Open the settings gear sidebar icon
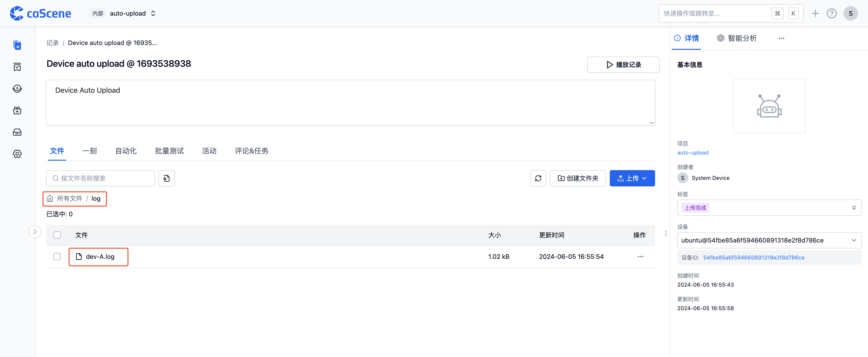The image size is (868, 357). click(17, 154)
